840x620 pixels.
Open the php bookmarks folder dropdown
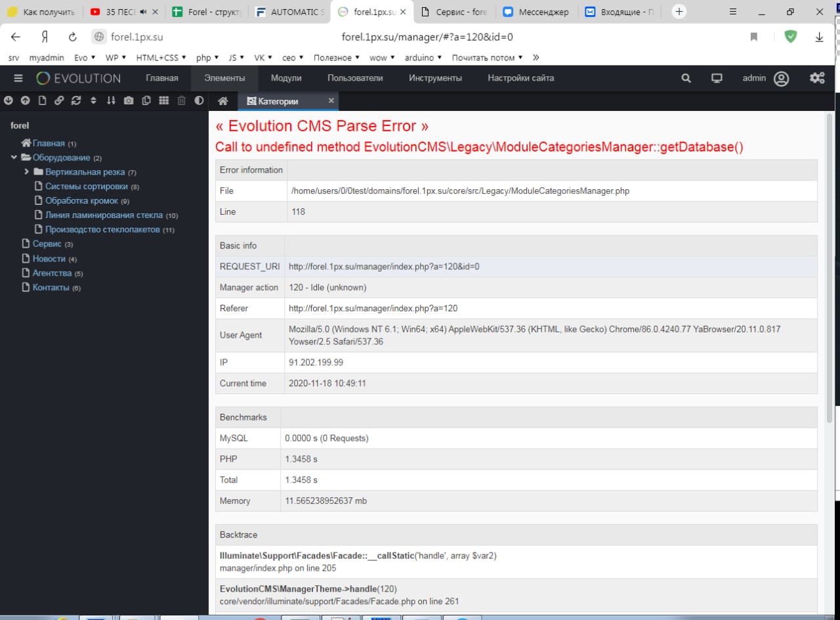tap(207, 58)
